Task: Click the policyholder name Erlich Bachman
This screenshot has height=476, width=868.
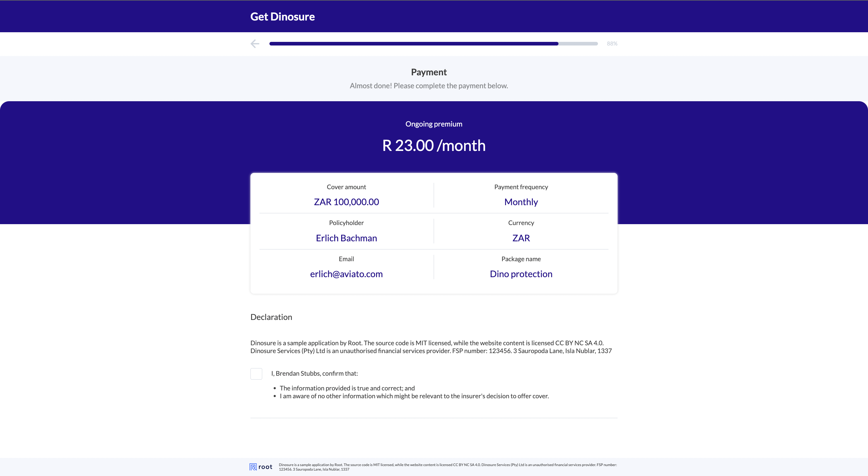Action: pos(346,238)
